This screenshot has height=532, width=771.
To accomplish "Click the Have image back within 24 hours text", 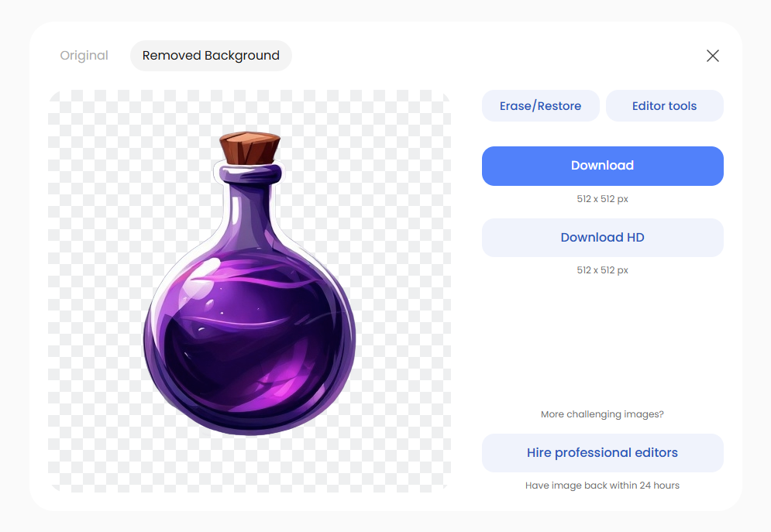I will [602, 485].
